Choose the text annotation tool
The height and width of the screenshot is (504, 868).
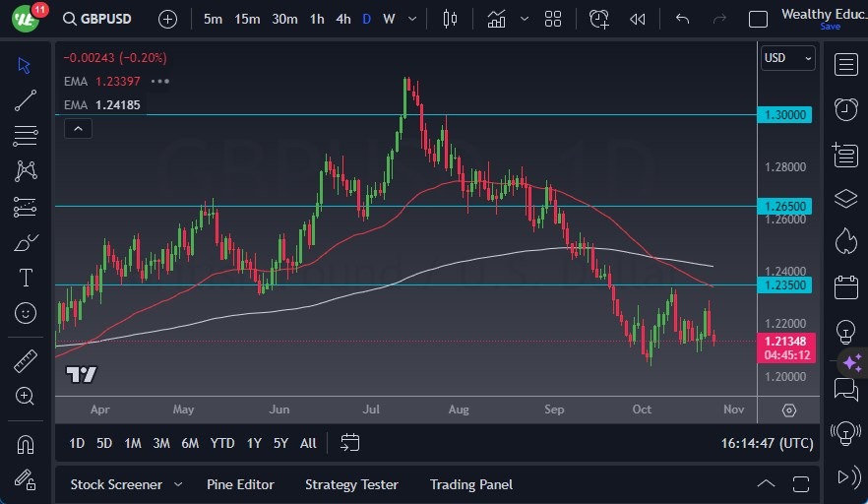tap(26, 278)
